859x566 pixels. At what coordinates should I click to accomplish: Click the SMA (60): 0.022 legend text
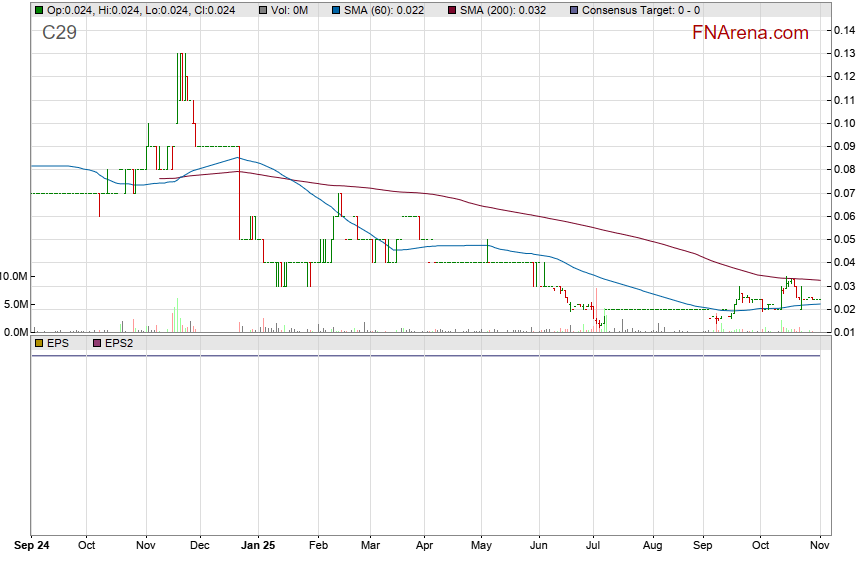pyautogui.click(x=384, y=10)
